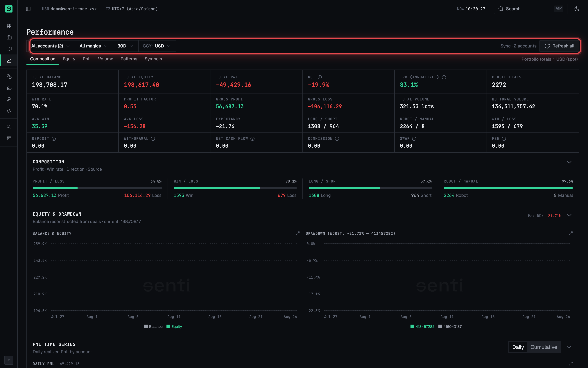
Task: Click the Sync · 2 accounts label
Action: point(518,46)
